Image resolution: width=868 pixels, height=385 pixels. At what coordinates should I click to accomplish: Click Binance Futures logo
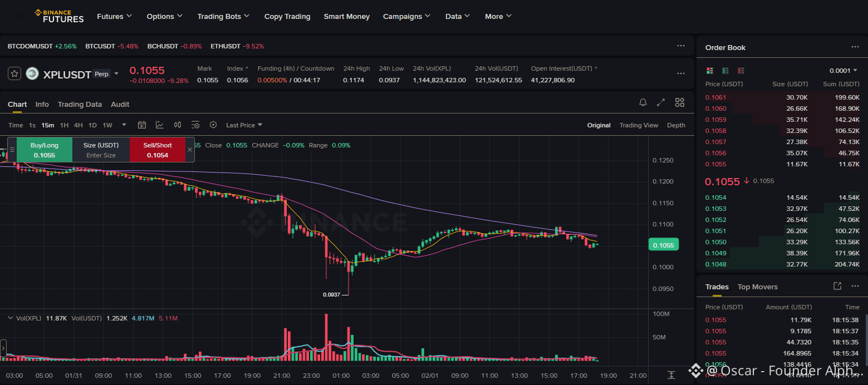tap(59, 16)
